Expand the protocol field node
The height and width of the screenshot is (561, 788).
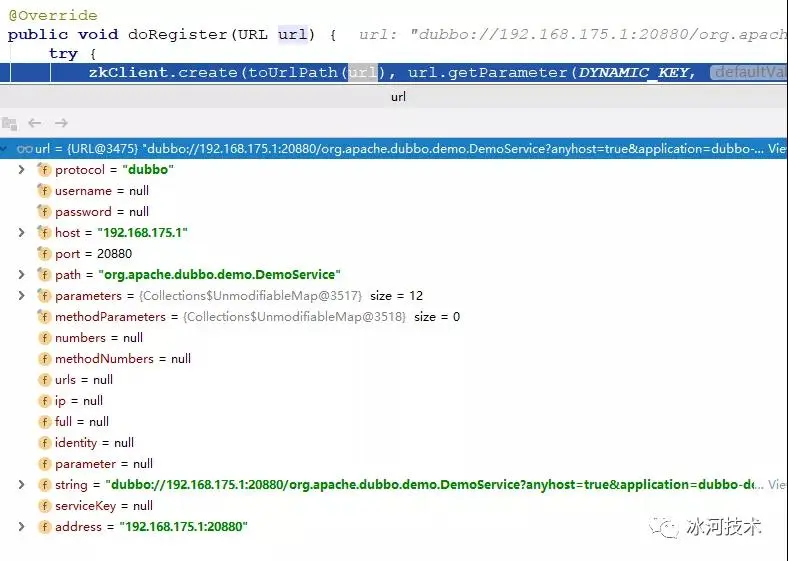point(21,170)
